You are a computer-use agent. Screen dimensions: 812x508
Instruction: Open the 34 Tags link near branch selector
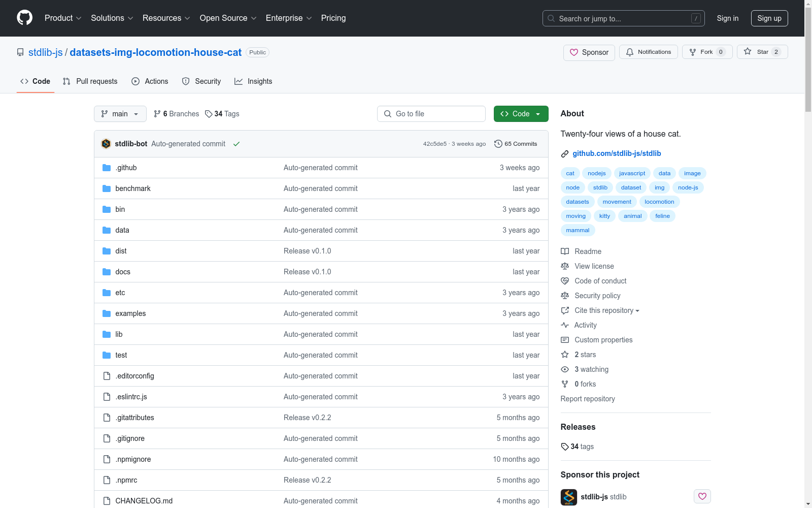tap(222, 114)
